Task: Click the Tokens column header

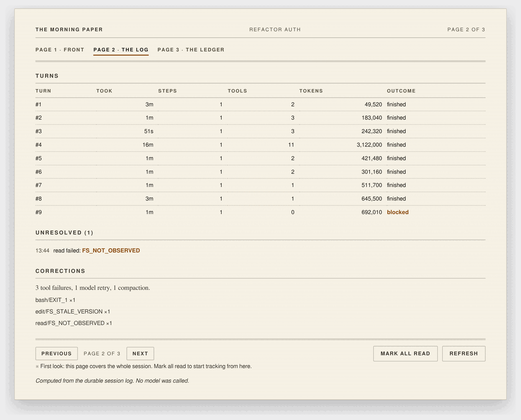Action: coord(311,91)
